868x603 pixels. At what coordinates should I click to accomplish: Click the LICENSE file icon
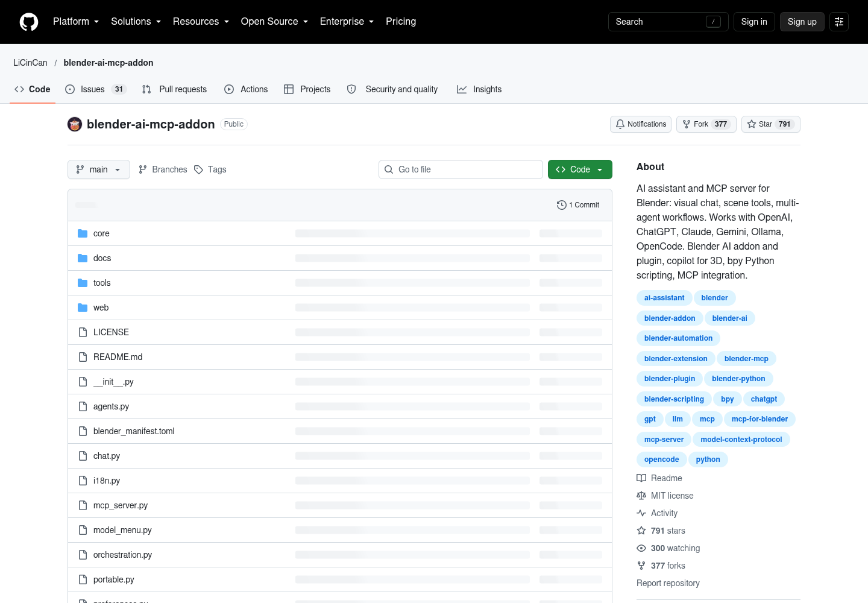click(83, 332)
